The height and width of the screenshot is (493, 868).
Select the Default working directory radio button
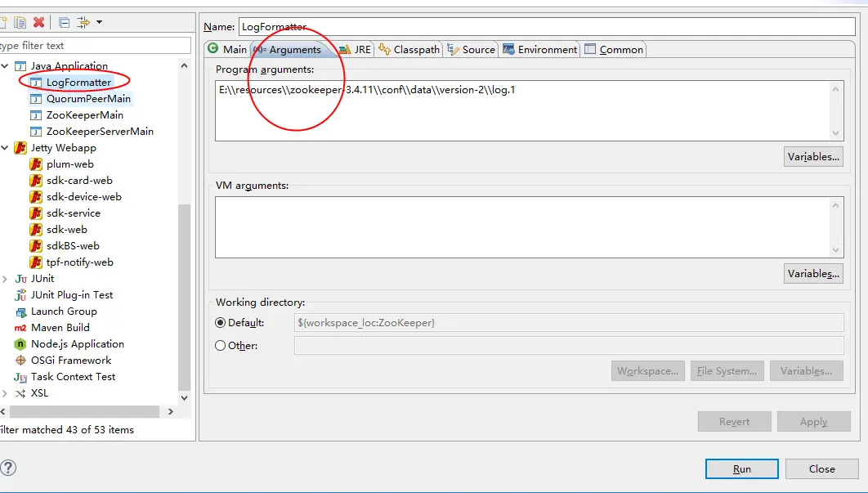[x=221, y=322]
